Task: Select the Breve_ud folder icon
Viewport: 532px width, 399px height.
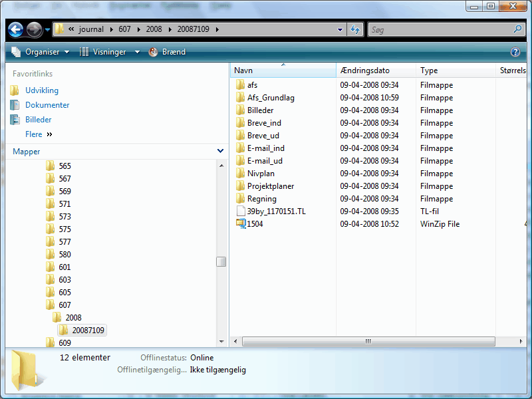Action: (x=240, y=135)
